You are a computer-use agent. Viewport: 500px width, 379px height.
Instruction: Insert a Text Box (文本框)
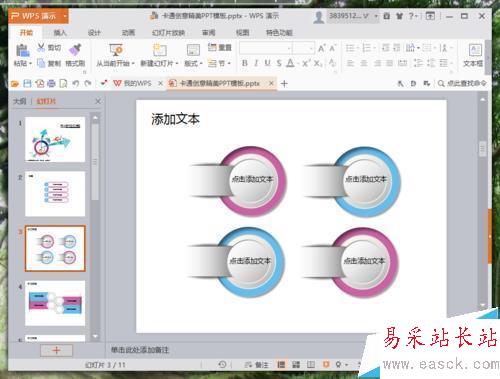(x=474, y=55)
